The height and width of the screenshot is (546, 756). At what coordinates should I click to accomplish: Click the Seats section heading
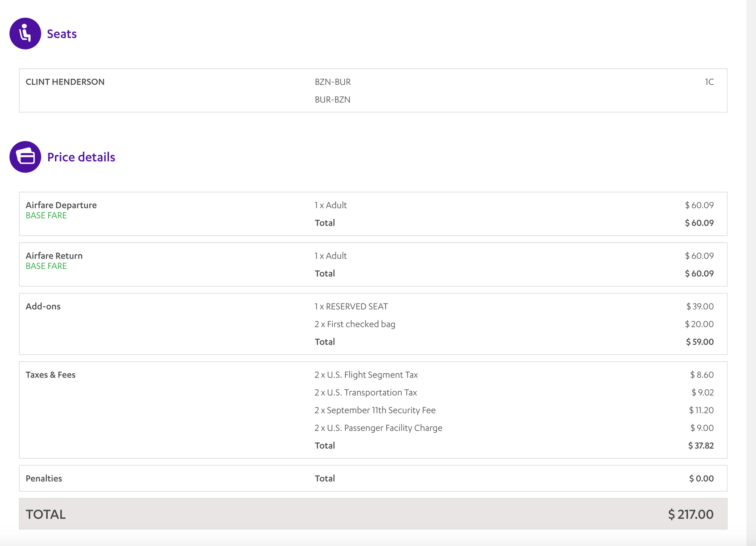(62, 34)
